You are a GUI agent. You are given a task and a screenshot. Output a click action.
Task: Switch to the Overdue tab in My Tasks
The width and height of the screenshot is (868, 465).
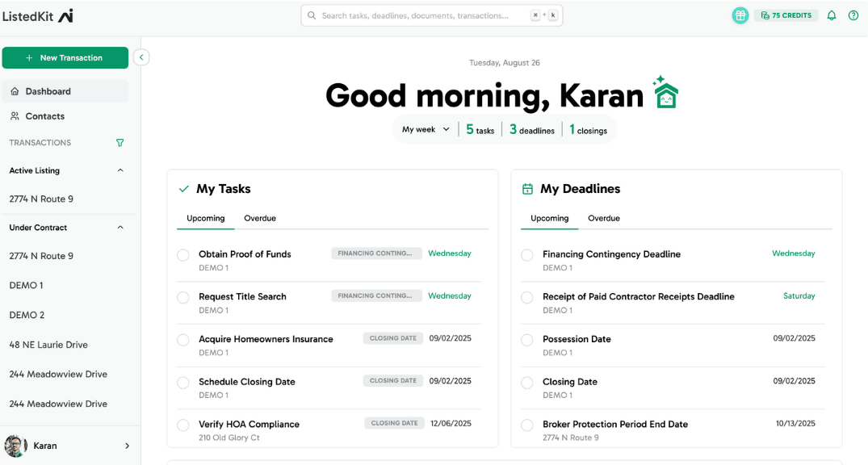(x=260, y=218)
